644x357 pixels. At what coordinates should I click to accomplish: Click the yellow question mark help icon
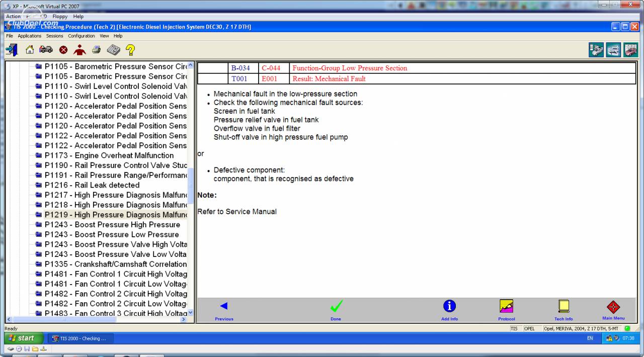point(130,50)
